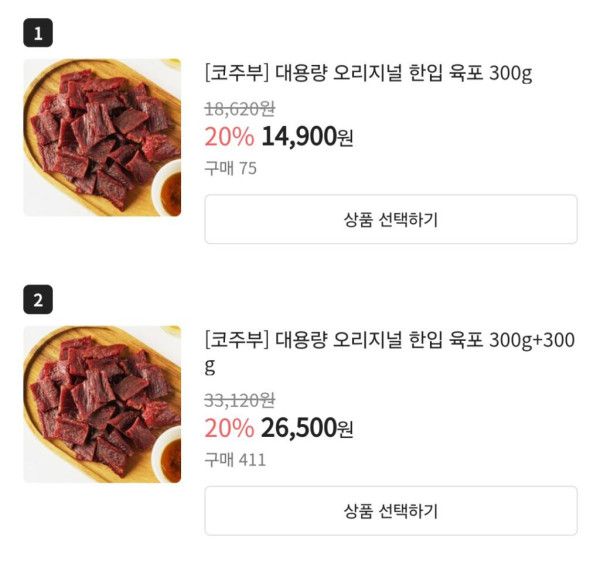Click the number 1 rank badge
The height and width of the screenshot is (564, 600).
(x=38, y=34)
